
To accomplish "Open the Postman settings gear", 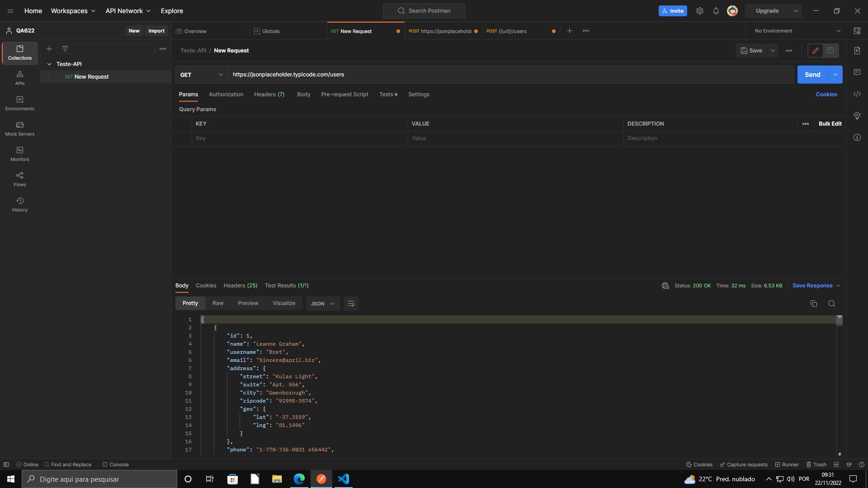I will (699, 11).
